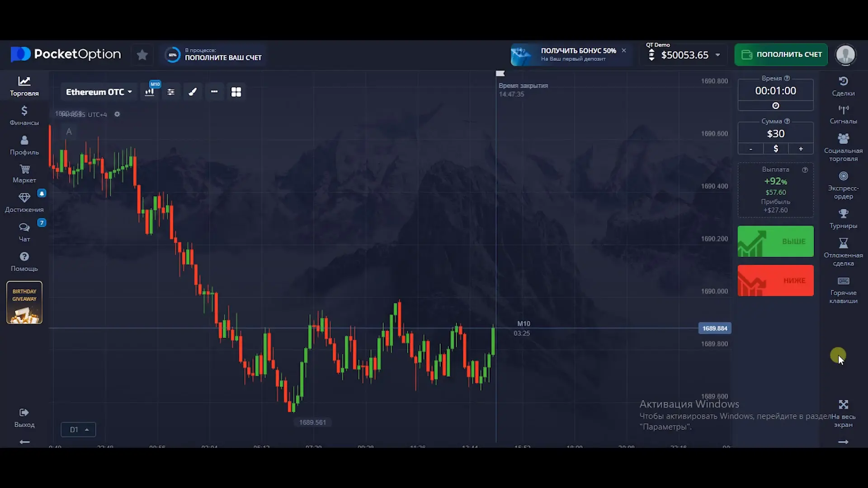Image resolution: width=868 pixels, height=488 pixels.
Task: Increase trade amount with plus stepper
Action: coord(801,149)
